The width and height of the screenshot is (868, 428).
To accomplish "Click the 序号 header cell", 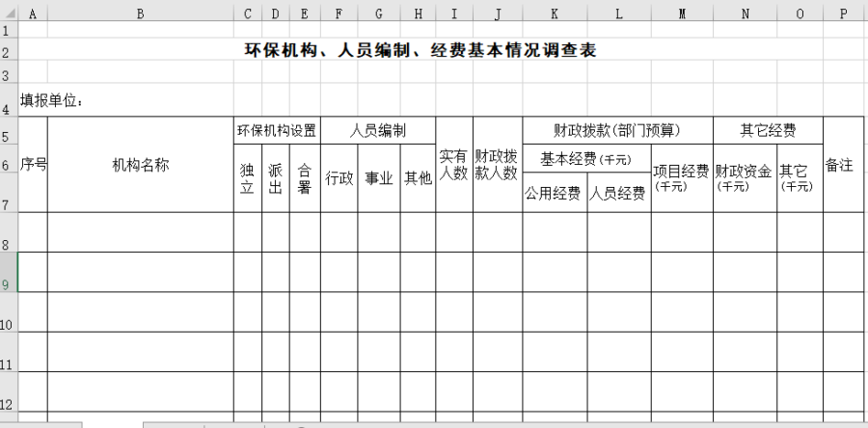I will 33,165.
